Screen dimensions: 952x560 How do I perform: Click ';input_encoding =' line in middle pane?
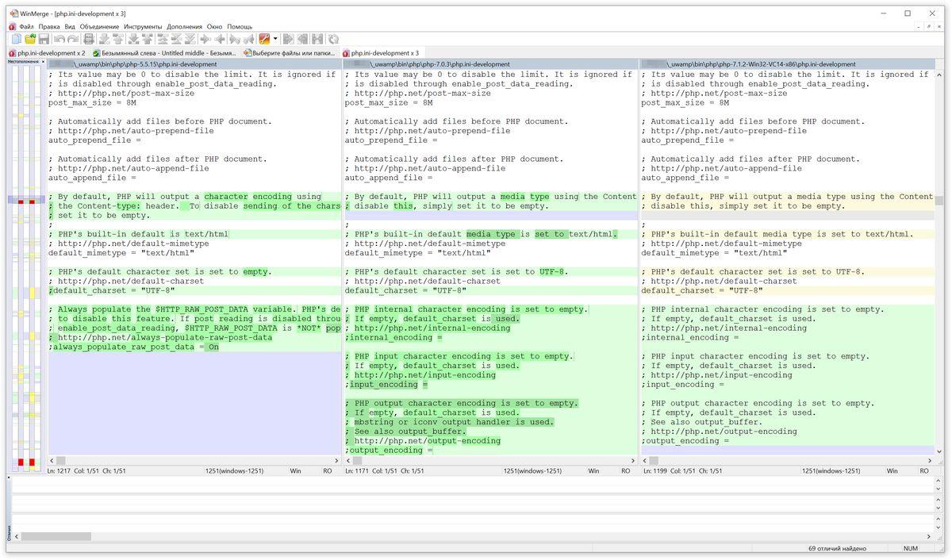tap(386, 384)
